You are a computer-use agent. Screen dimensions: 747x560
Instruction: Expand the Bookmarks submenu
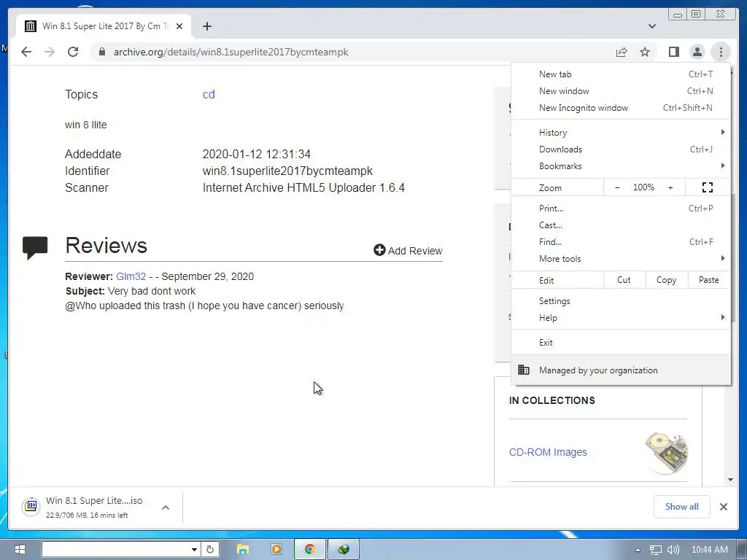621,166
